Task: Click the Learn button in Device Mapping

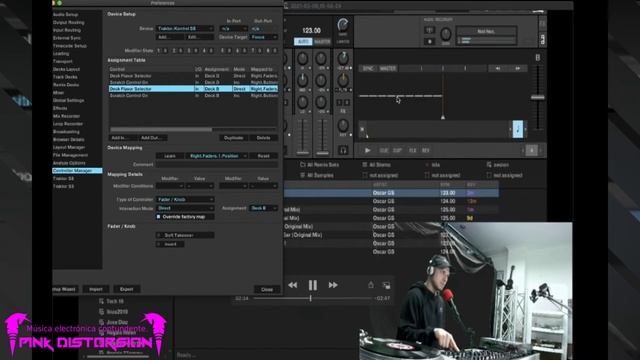Action: point(170,156)
